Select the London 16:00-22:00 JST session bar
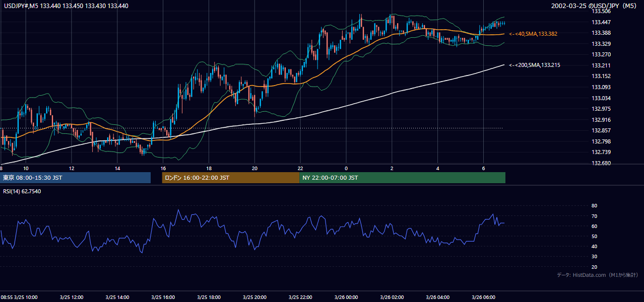Image resolution: width=644 pixels, height=302 pixels. [231, 178]
